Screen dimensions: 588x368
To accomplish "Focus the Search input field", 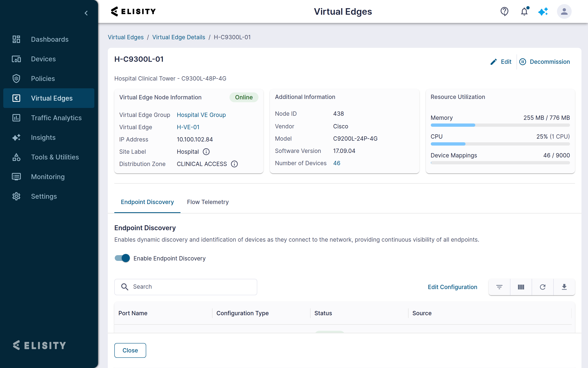I will (x=186, y=287).
